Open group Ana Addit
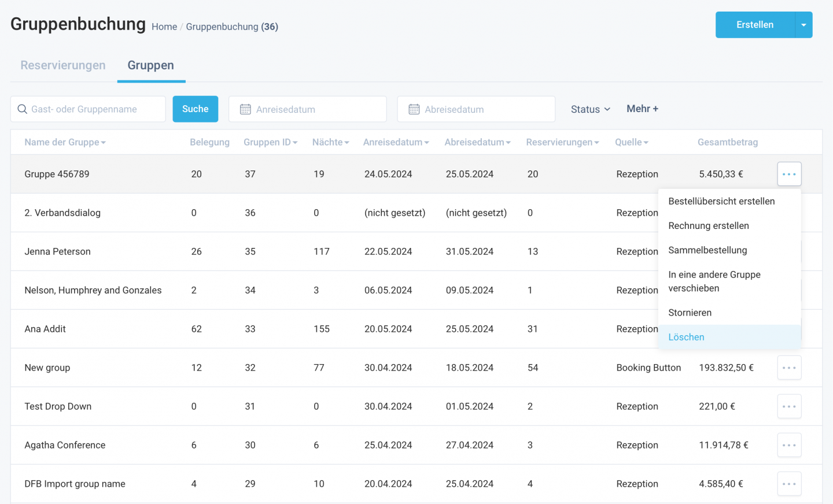Screen dimensions: 833x504 (x=45, y=329)
